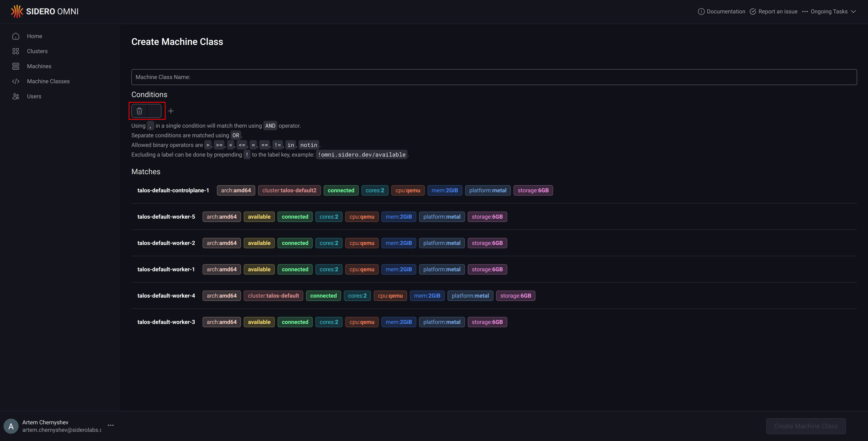Image resolution: width=868 pixels, height=441 pixels.
Task: Click the Machine Class Name input field
Action: click(494, 77)
